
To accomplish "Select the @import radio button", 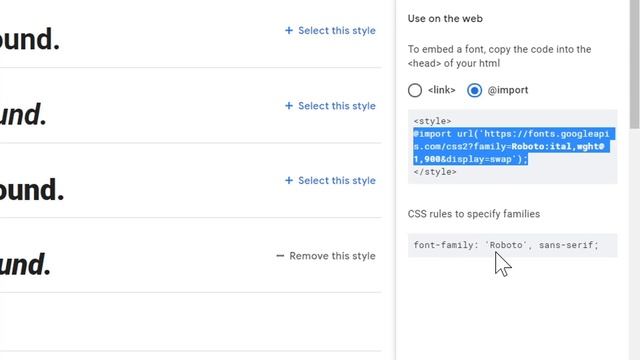I will coord(474,90).
